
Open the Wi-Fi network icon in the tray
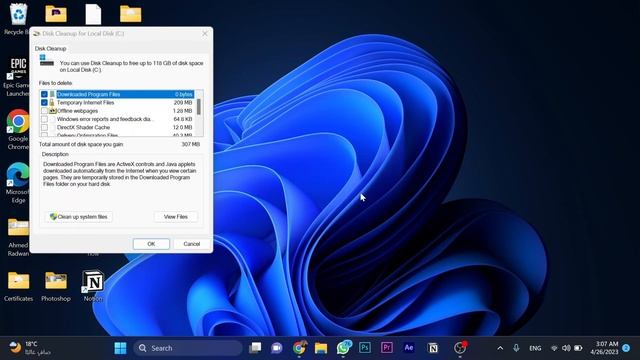[x=554, y=348]
